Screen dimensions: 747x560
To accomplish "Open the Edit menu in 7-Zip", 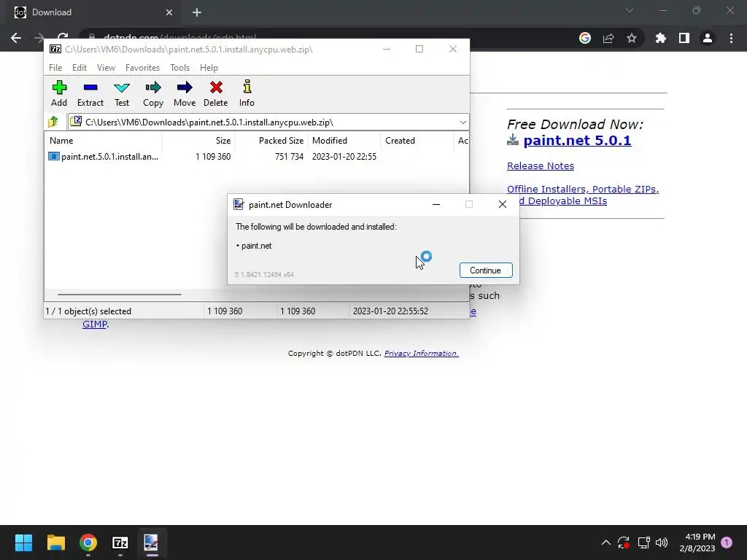I will (x=79, y=68).
